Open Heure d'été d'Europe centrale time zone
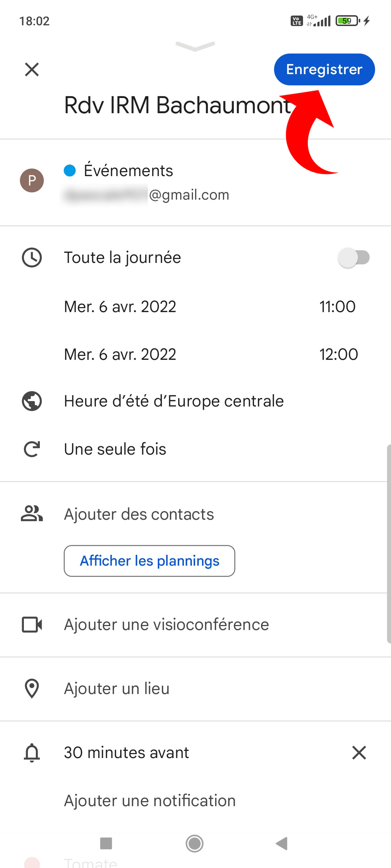This screenshot has width=391, height=868. tap(174, 401)
